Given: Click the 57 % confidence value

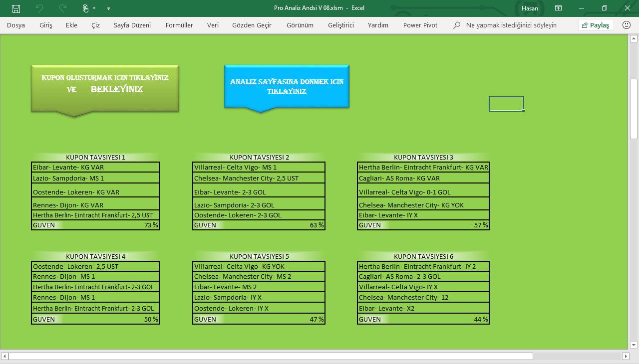Looking at the screenshot, I should pyautogui.click(x=481, y=225).
